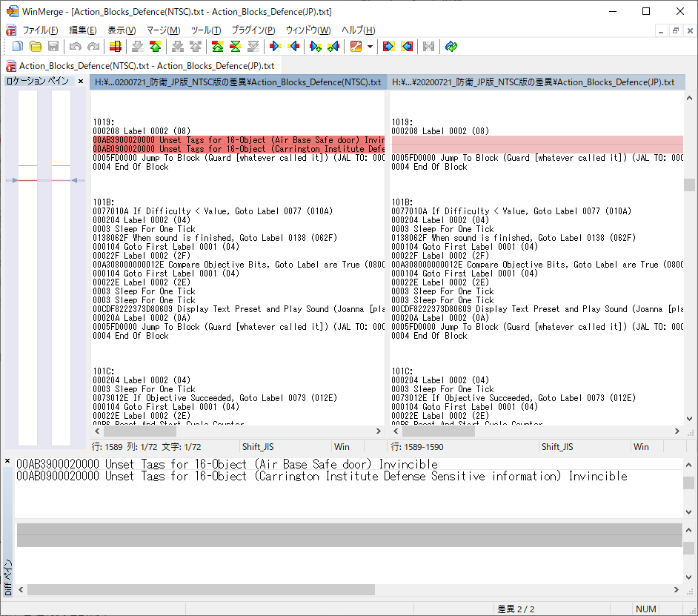Click the Copy Right arrow icon
698x616 pixels.
[x=276, y=47]
